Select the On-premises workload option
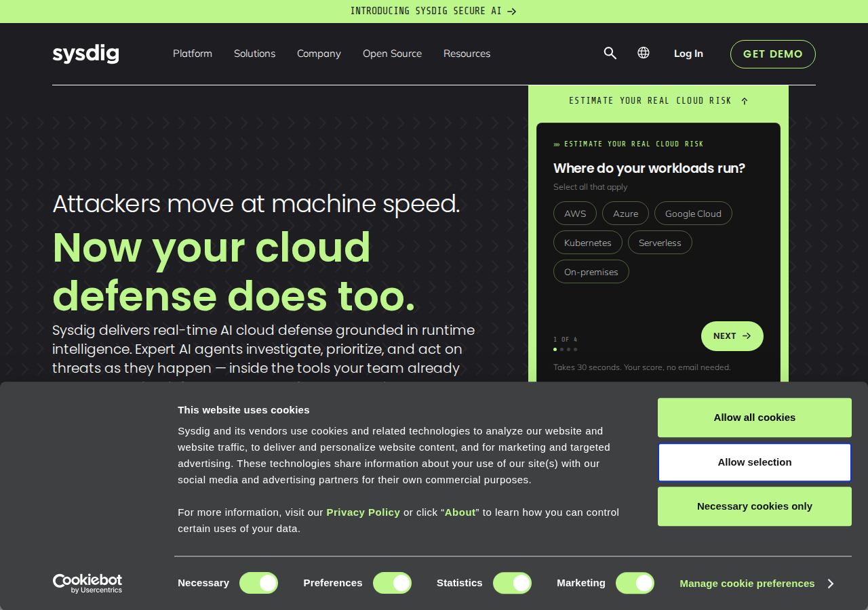Image resolution: width=868 pixels, height=610 pixels. [x=591, y=272]
